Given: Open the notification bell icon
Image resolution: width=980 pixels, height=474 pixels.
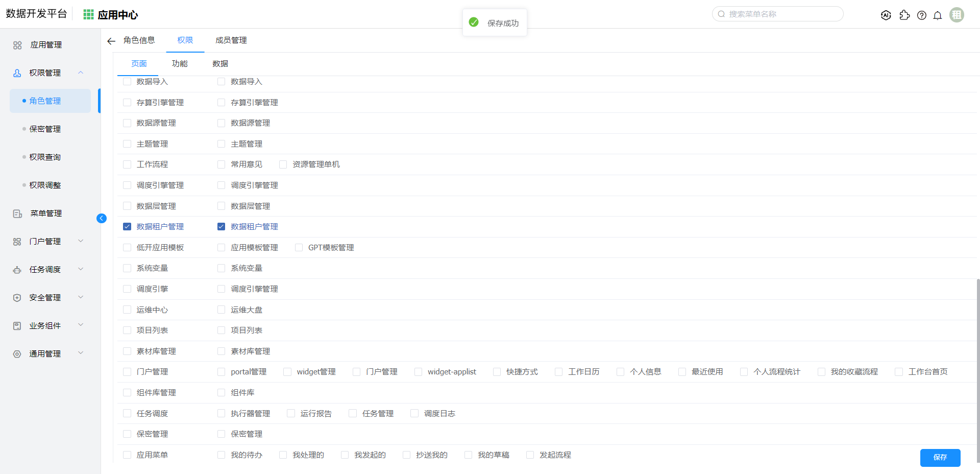Looking at the screenshot, I should click(x=937, y=15).
